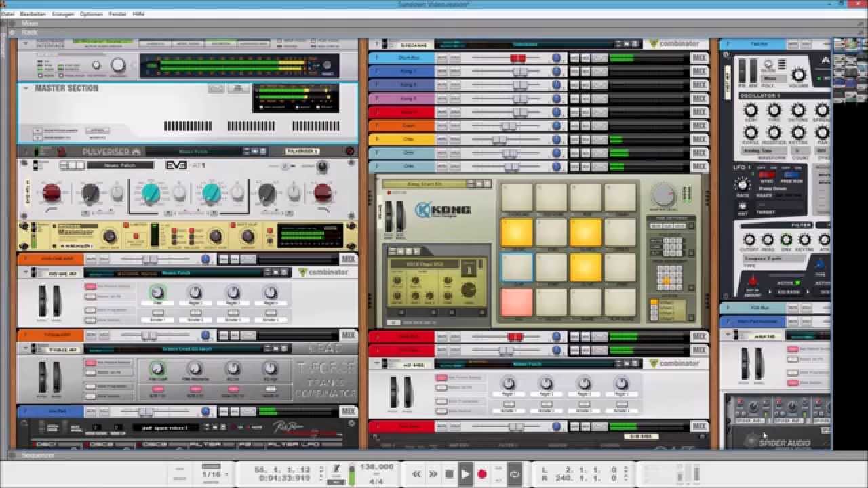Open the Bearbeiten menu
The height and width of the screenshot is (488, 868).
click(x=33, y=14)
